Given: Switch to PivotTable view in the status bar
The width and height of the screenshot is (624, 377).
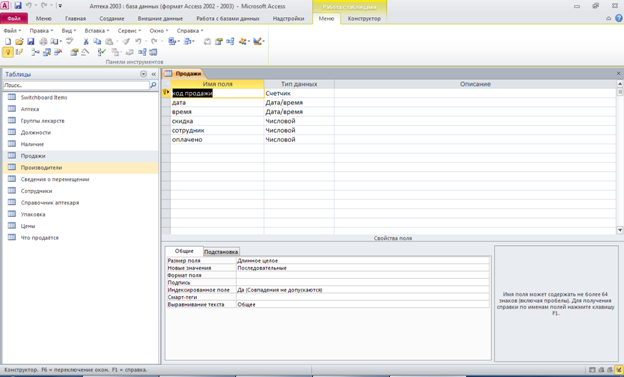Looking at the screenshot, I should click(601, 370).
